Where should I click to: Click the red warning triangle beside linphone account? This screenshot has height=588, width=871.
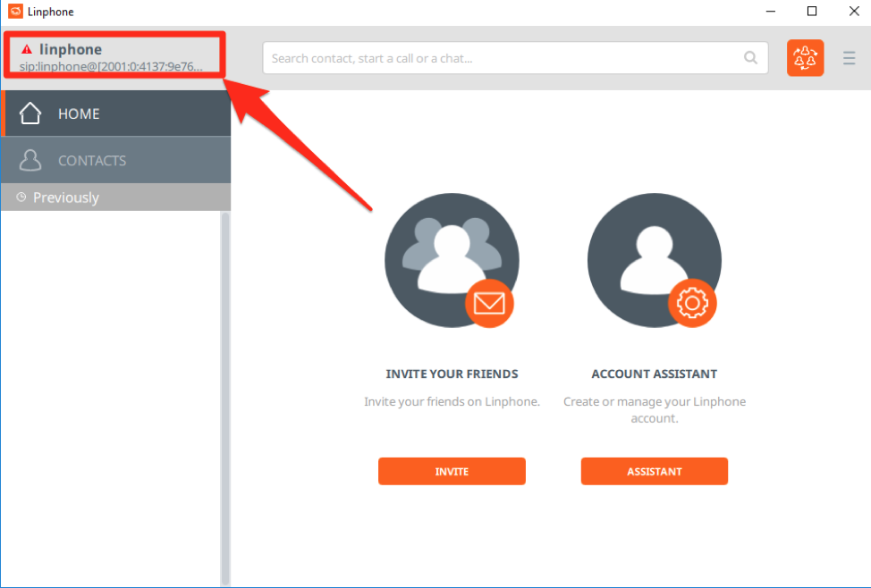pos(27,50)
